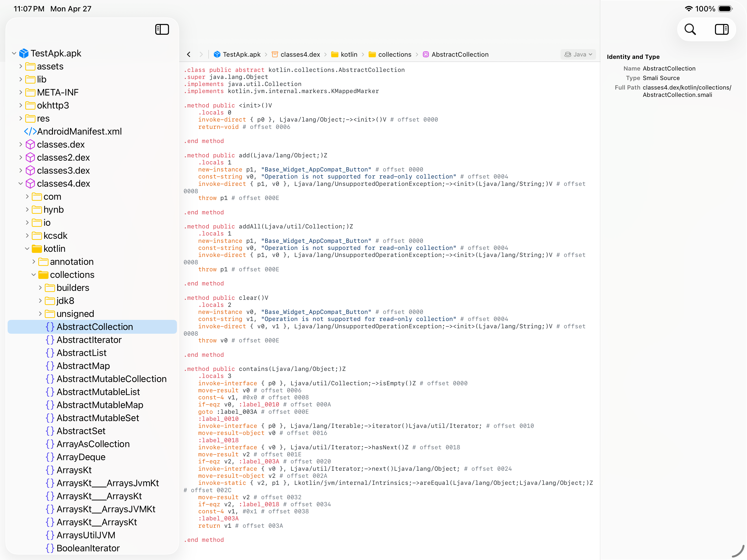Click the ArrayDeque braces icon

pos(50,457)
